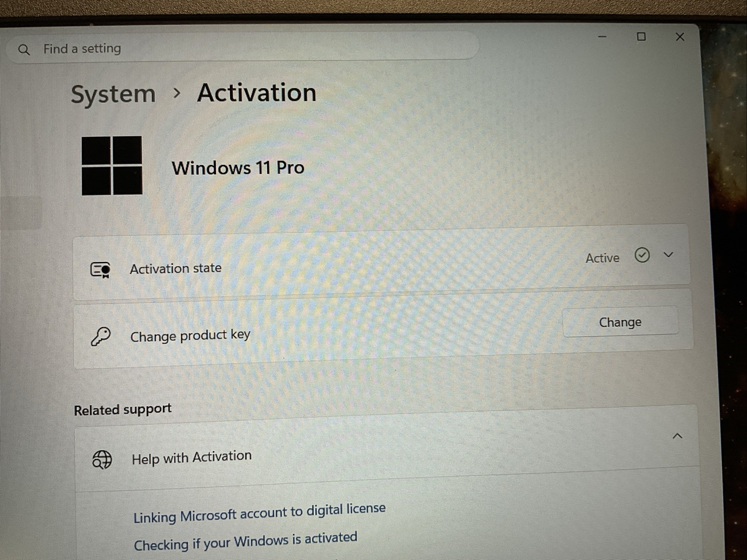The height and width of the screenshot is (560, 747).
Task: Open Checking if your Windows is activated
Action: point(245,541)
